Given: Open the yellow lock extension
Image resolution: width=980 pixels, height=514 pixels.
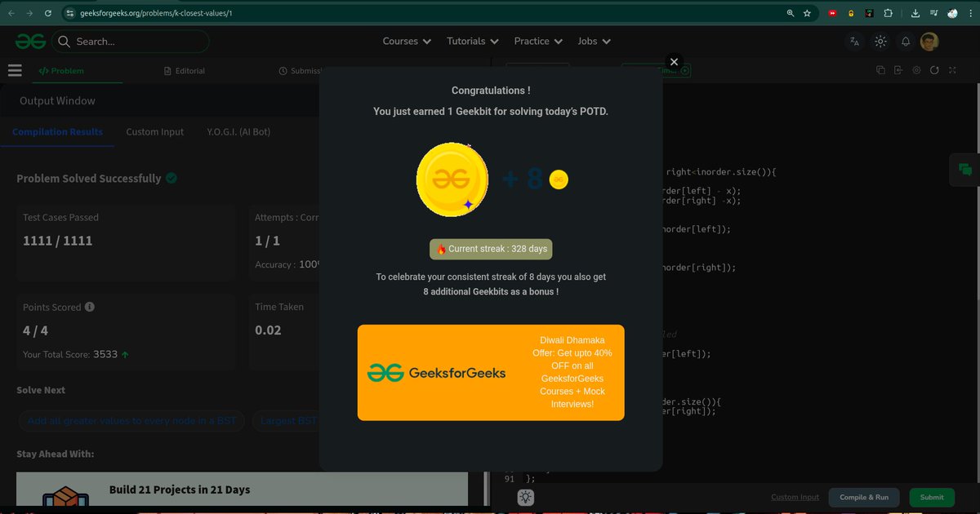Looking at the screenshot, I should point(851,13).
